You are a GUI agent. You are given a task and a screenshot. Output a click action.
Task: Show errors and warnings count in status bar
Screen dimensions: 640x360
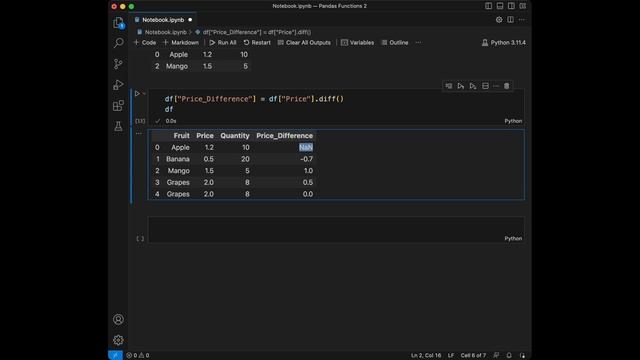[x=138, y=356]
